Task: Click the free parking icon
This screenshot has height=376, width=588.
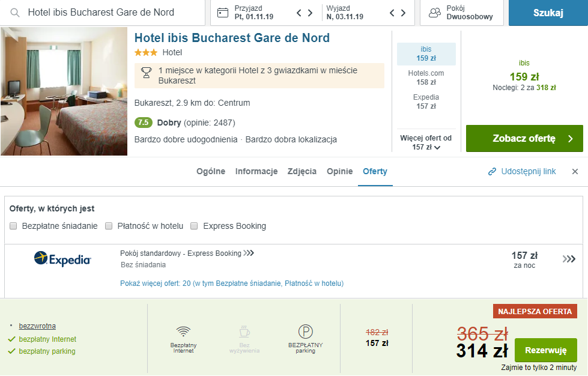Action: click(x=306, y=332)
